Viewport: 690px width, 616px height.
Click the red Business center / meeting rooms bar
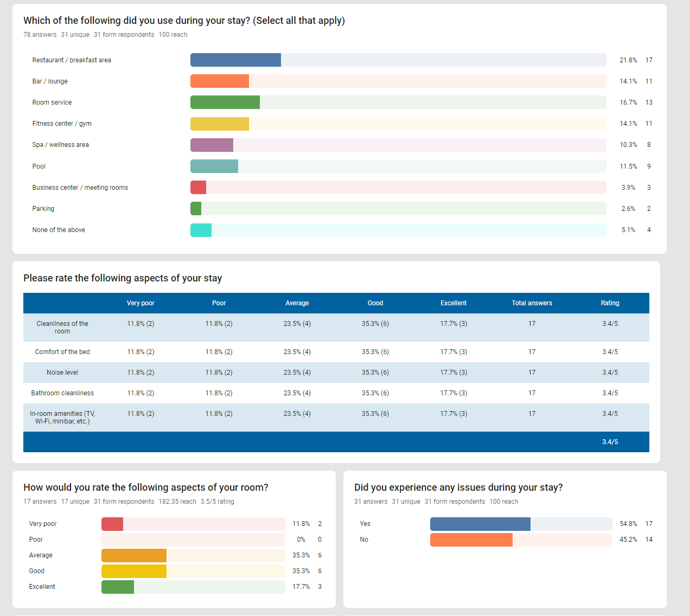[x=199, y=188]
